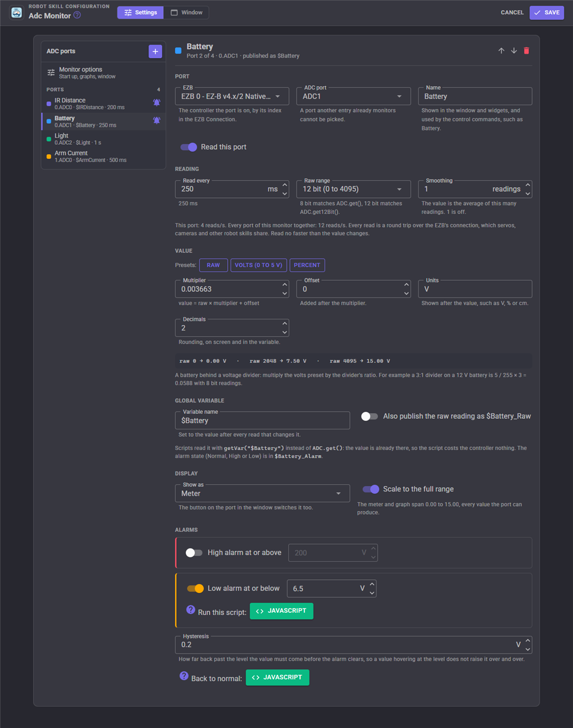The width and height of the screenshot is (573, 728).
Task: Enable publishing raw reading as $Battery_Raw
Action: (369, 416)
